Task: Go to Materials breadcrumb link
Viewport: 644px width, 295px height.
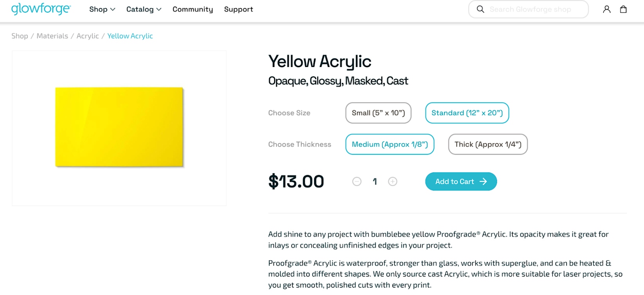Action: click(x=52, y=36)
